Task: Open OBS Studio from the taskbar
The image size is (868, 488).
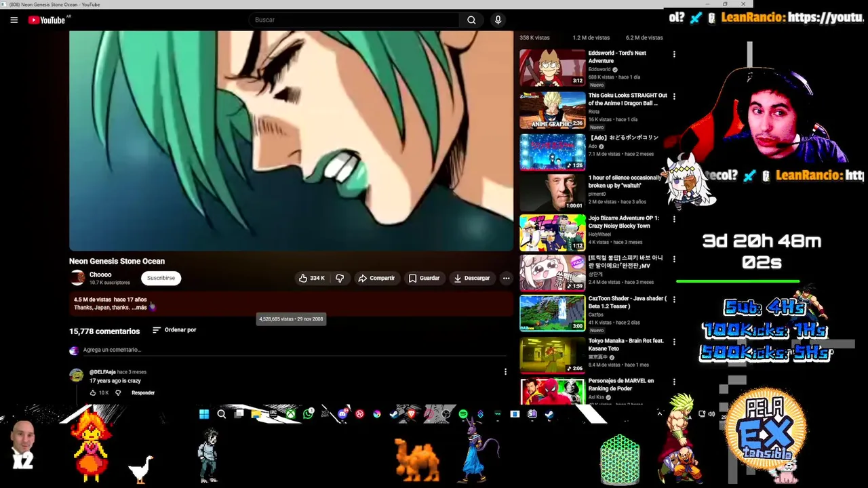Action: (x=446, y=414)
